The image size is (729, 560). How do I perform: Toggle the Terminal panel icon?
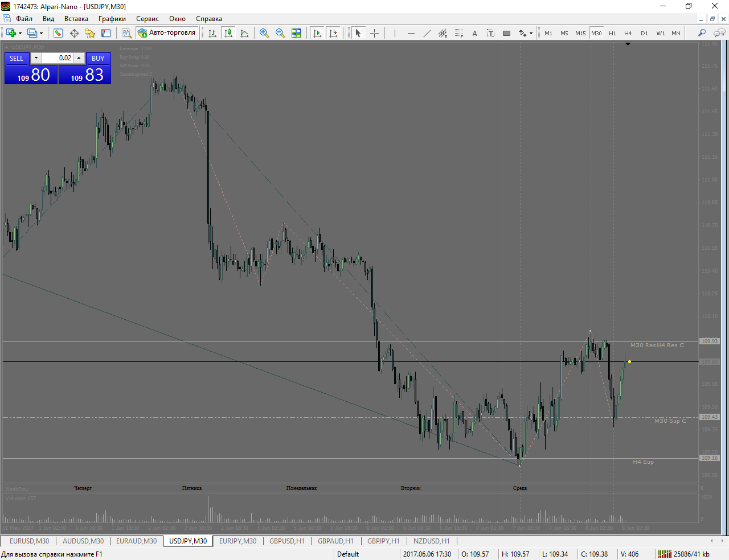pyautogui.click(x=106, y=33)
